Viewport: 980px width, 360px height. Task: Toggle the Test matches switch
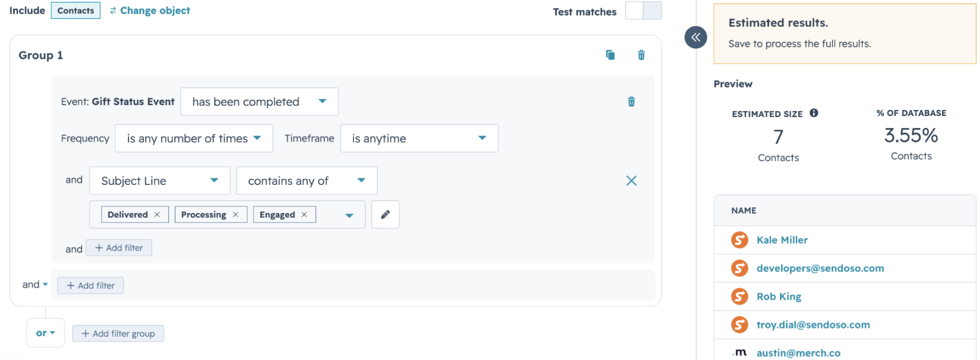[643, 10]
